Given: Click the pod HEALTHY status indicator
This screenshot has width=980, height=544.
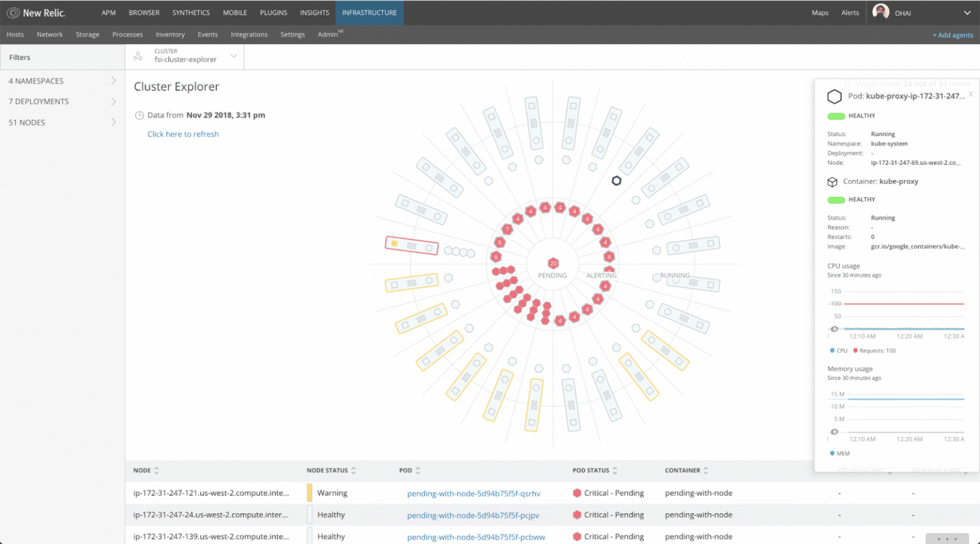Looking at the screenshot, I should [x=836, y=116].
